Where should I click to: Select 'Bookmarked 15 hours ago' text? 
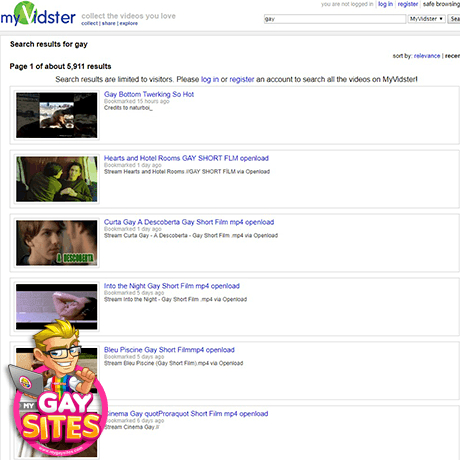pos(137,101)
